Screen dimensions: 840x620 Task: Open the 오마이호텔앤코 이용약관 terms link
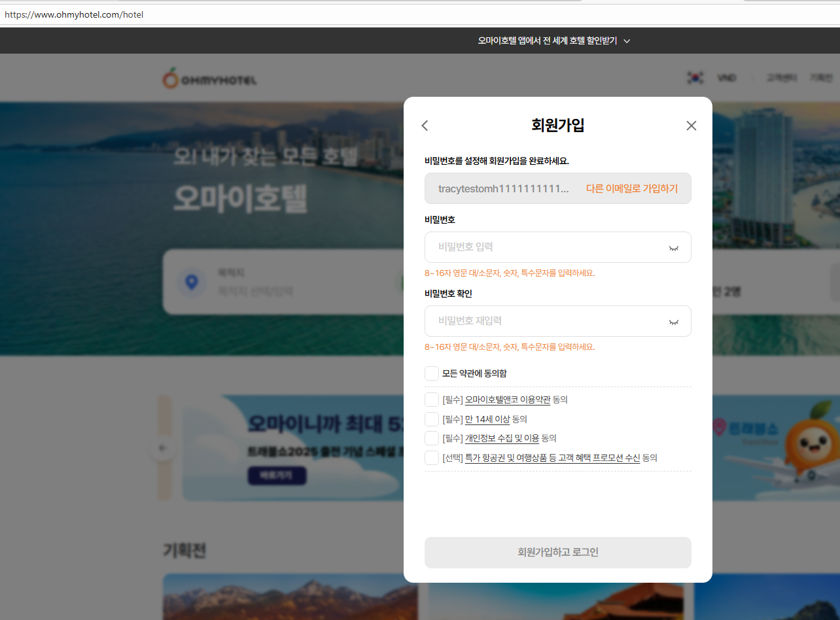[508, 400]
